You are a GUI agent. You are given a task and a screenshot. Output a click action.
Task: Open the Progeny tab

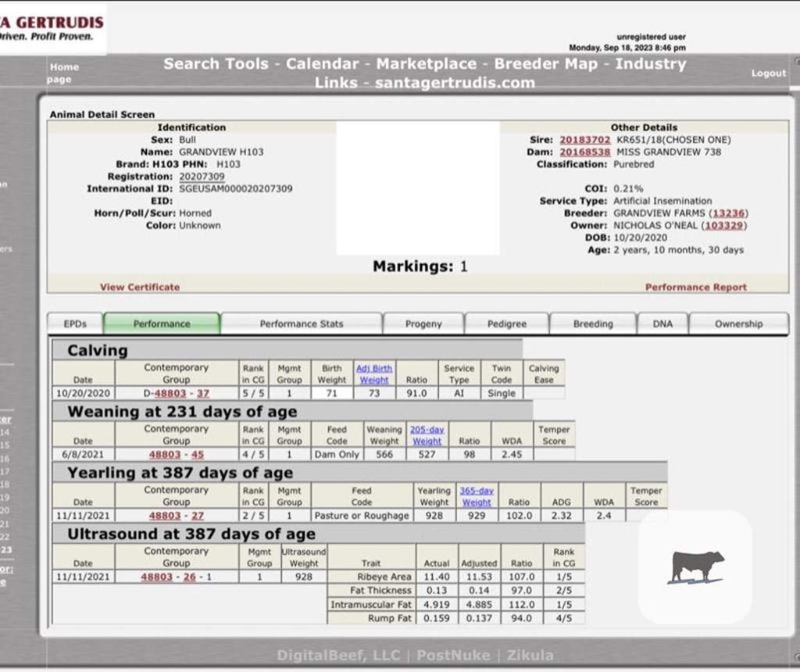click(x=423, y=323)
